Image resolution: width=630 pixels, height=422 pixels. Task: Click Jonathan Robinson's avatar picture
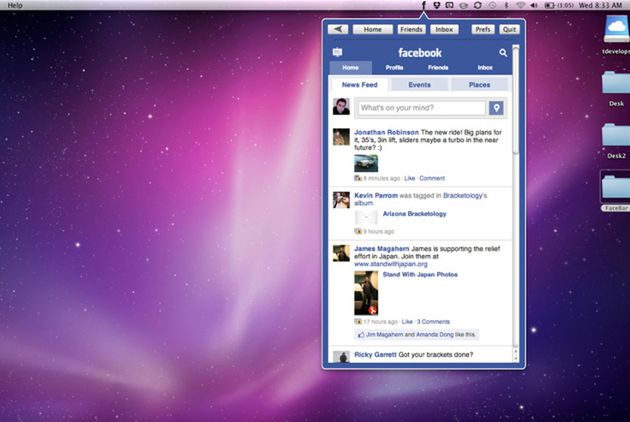point(341,137)
